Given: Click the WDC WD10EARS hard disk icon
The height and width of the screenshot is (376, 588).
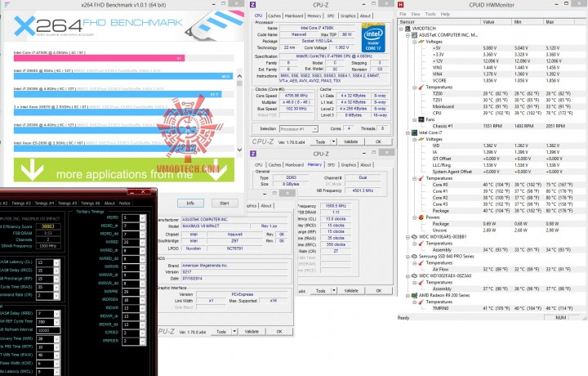Looking at the screenshot, I should click(414, 237).
